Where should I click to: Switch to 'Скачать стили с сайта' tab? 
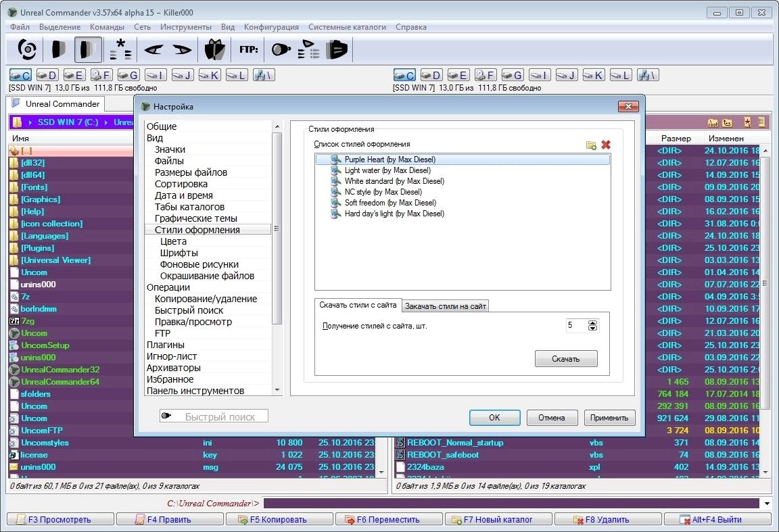(358, 305)
